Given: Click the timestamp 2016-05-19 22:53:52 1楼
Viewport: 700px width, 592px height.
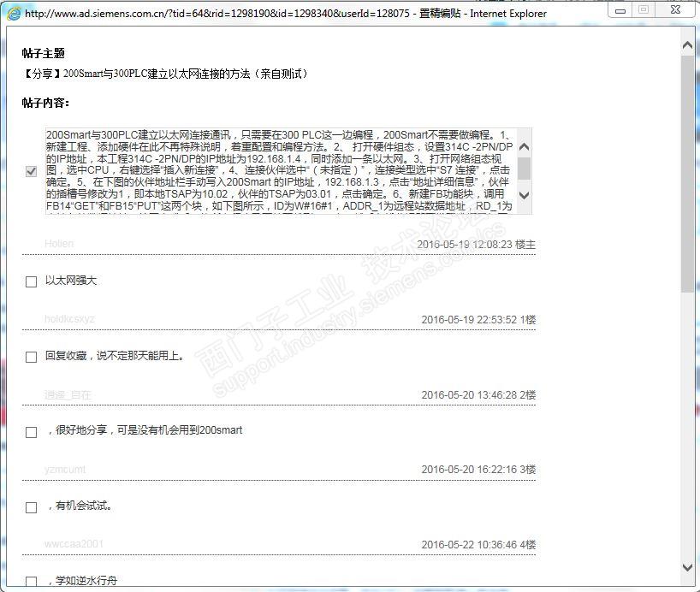Looking at the screenshot, I should coord(478,320).
